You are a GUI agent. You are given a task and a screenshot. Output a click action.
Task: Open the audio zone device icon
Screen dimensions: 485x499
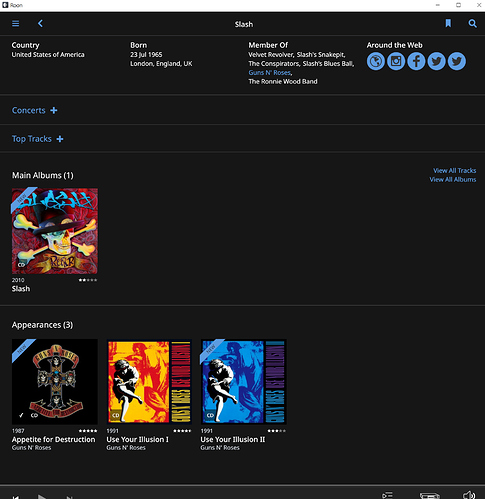[x=430, y=496]
